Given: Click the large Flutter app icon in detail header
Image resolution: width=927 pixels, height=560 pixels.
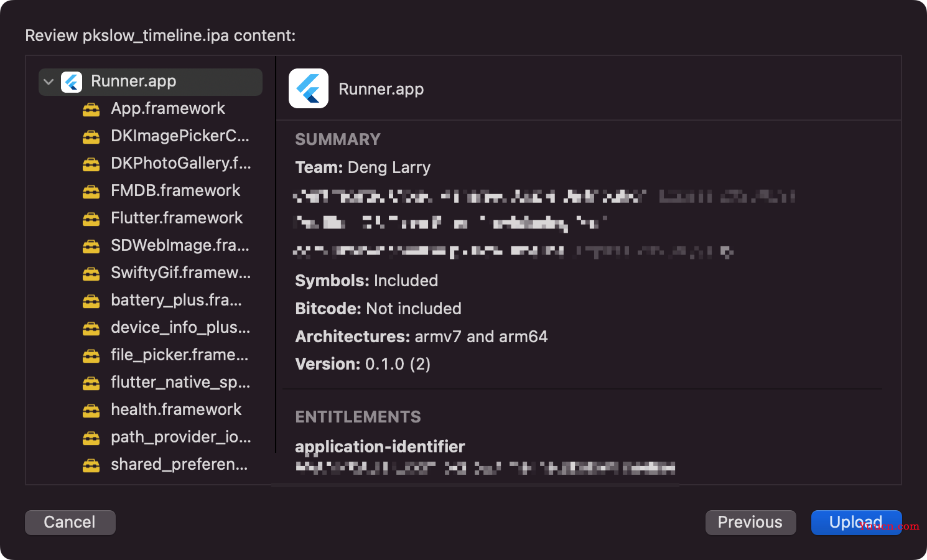Looking at the screenshot, I should click(x=309, y=88).
